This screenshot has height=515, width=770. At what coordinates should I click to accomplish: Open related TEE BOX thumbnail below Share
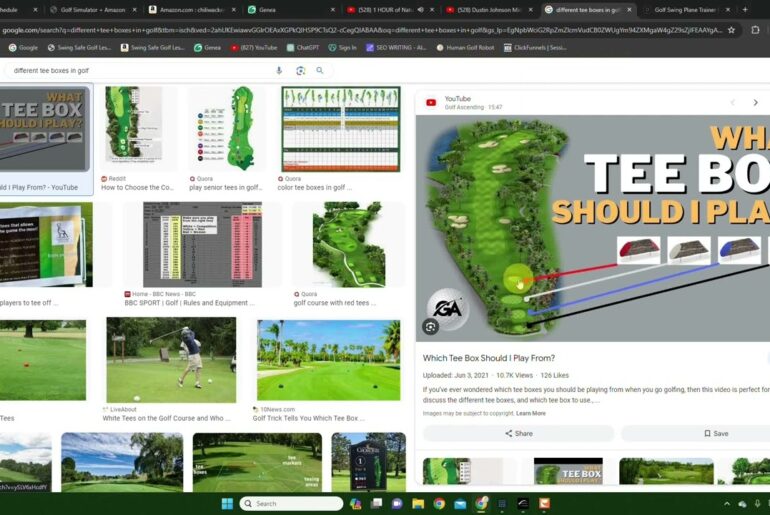[568, 471]
